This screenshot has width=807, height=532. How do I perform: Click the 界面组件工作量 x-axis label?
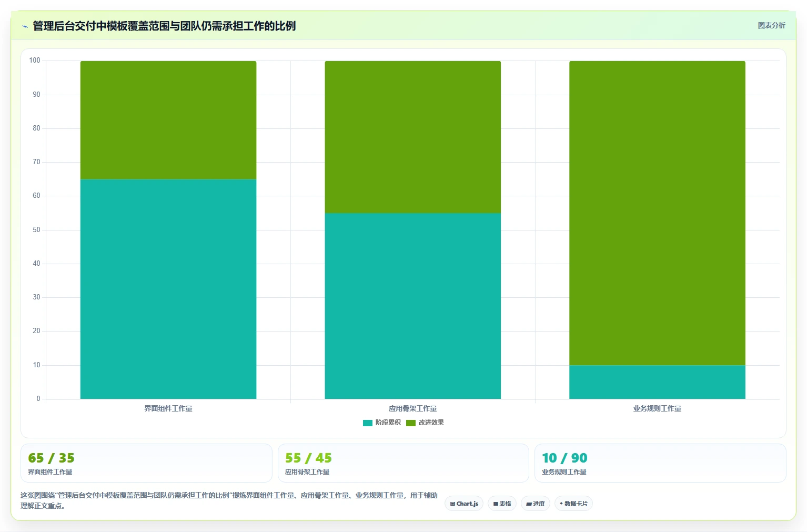coord(168,408)
